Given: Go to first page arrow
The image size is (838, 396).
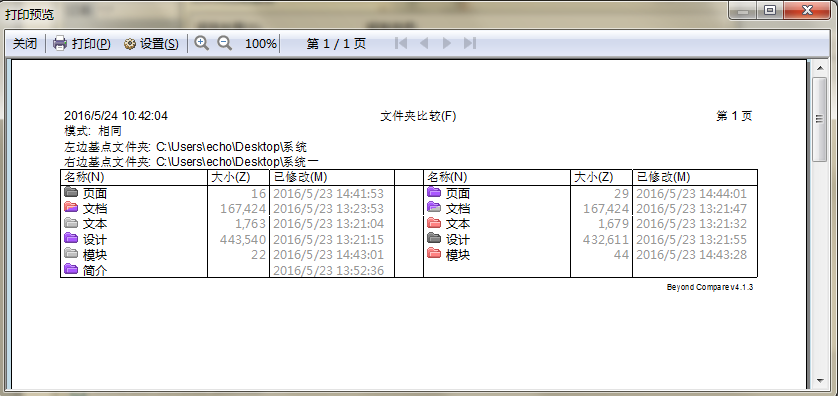Looking at the screenshot, I should click(401, 43).
